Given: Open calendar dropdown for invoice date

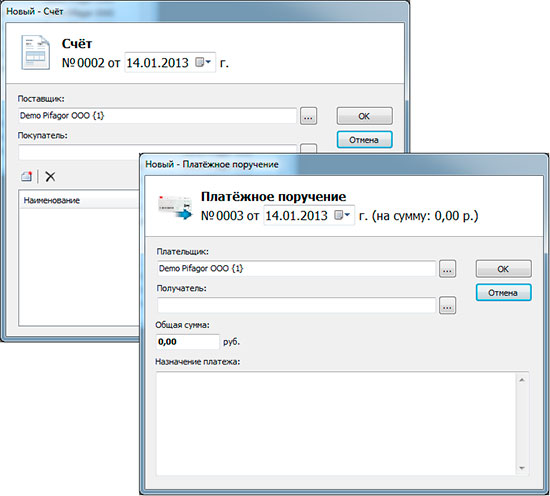Looking at the screenshot, I should pyautogui.click(x=203, y=62).
